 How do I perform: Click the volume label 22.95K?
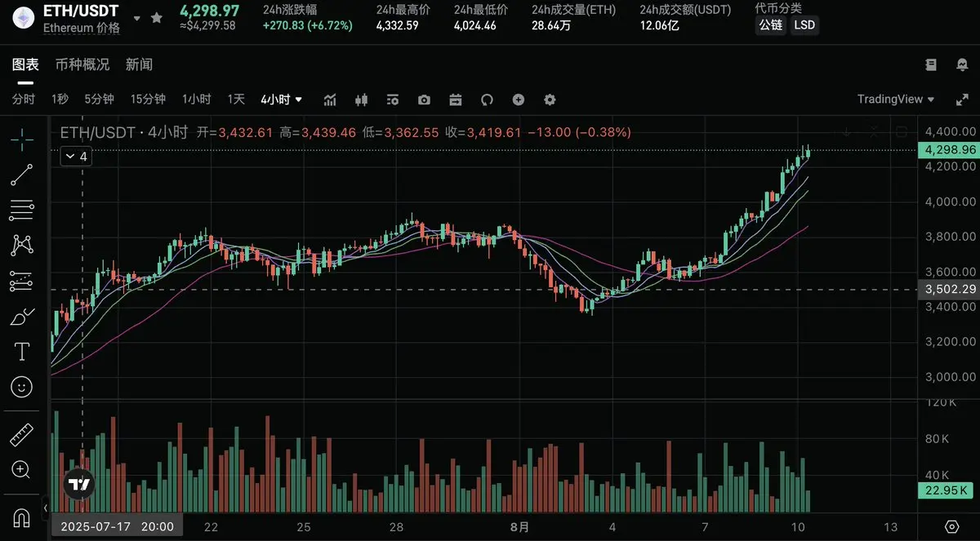pyautogui.click(x=946, y=490)
